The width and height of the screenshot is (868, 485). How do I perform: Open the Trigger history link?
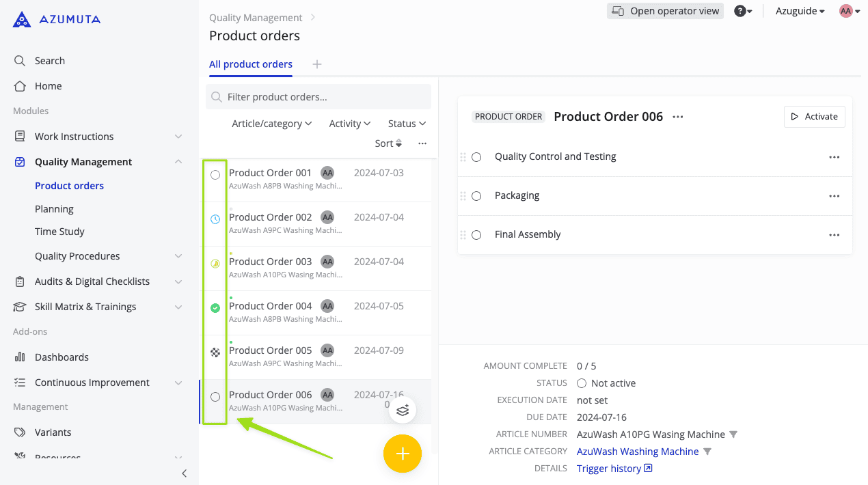coord(609,468)
